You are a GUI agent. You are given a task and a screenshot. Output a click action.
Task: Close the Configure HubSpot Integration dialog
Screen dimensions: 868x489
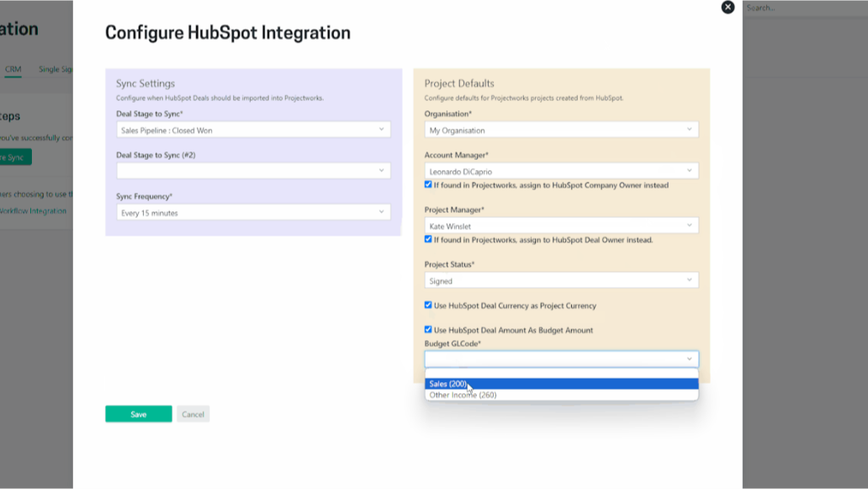[x=727, y=8]
